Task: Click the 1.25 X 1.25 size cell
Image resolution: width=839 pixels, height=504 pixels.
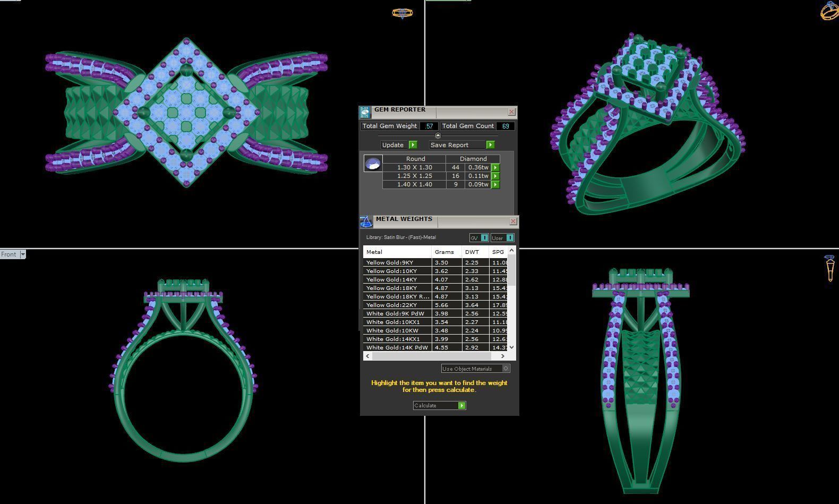Action: click(x=414, y=176)
